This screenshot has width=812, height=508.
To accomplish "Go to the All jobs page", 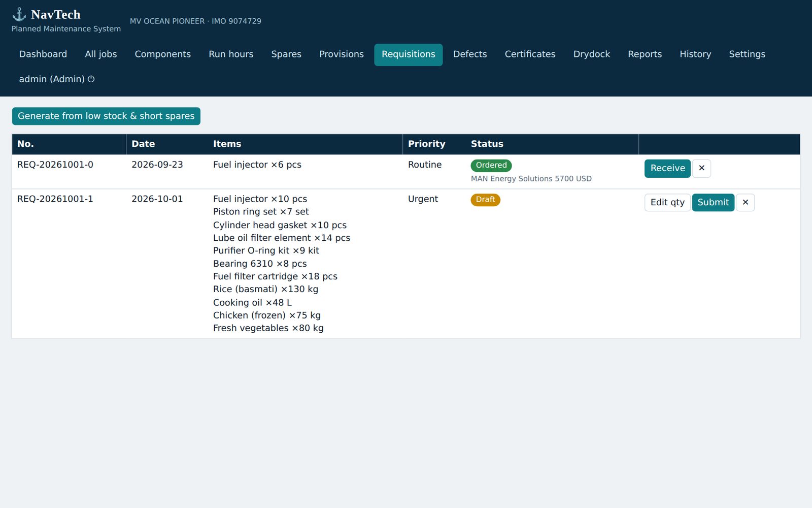I will [101, 54].
